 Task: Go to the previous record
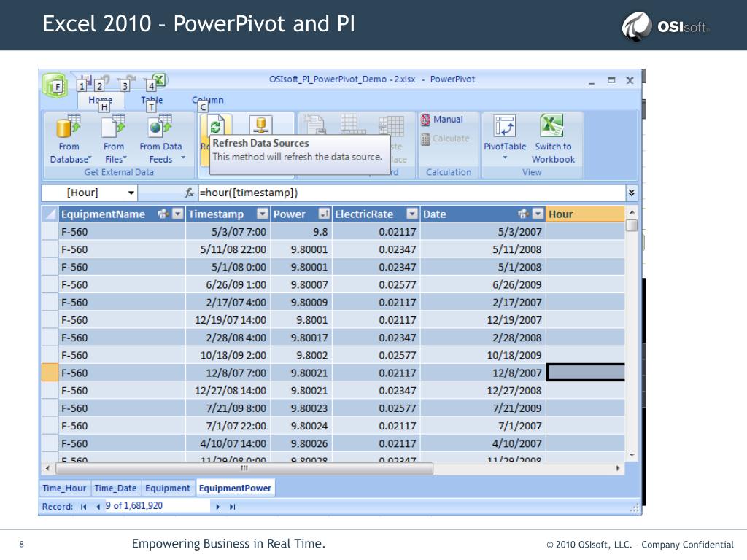[x=98, y=507]
